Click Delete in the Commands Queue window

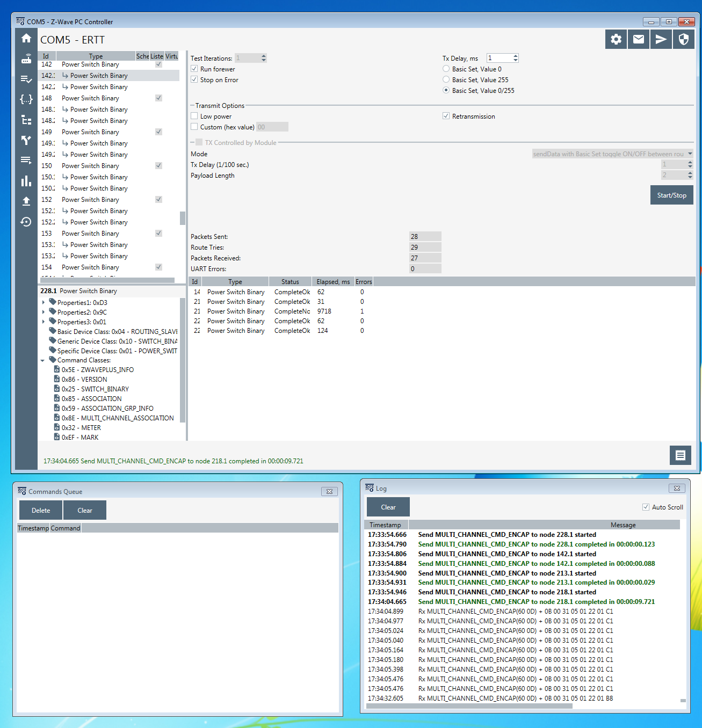(x=41, y=511)
